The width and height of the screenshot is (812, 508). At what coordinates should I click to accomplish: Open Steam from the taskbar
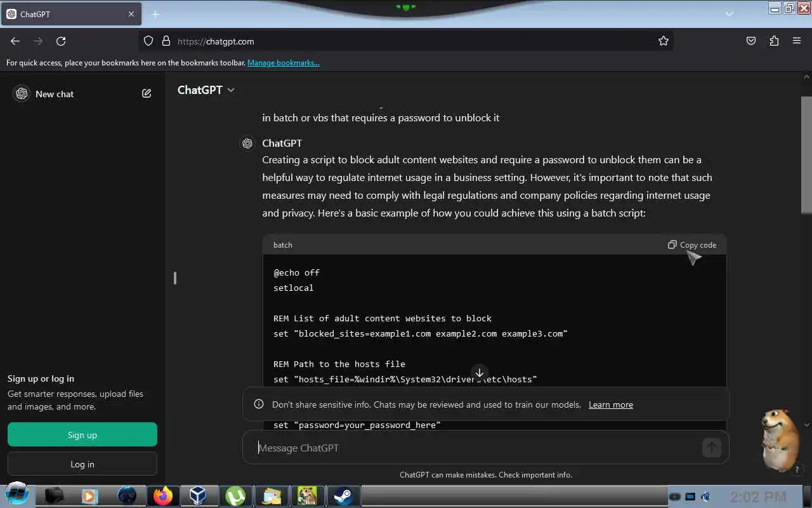[x=344, y=496]
